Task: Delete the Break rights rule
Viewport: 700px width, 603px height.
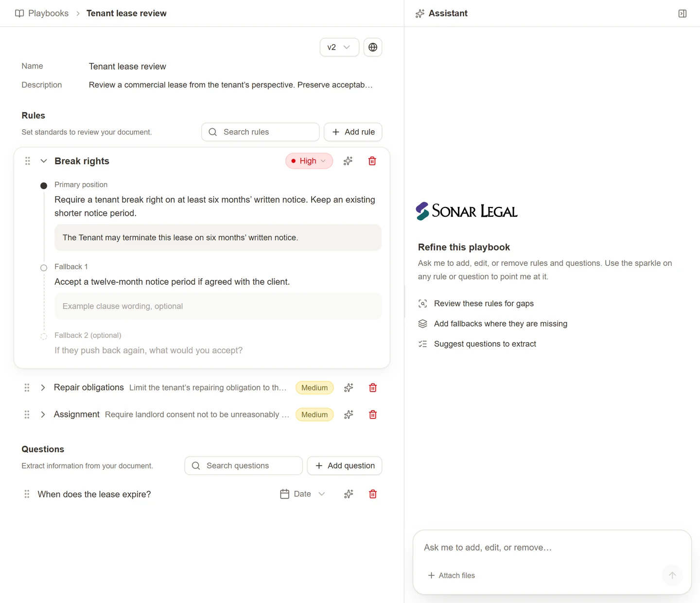Action: click(372, 161)
